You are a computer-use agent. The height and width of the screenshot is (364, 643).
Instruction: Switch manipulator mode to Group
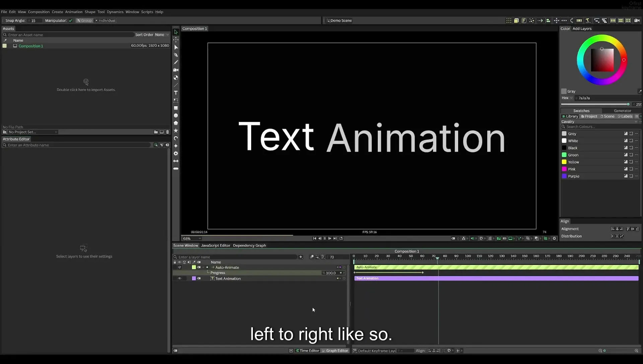click(84, 21)
